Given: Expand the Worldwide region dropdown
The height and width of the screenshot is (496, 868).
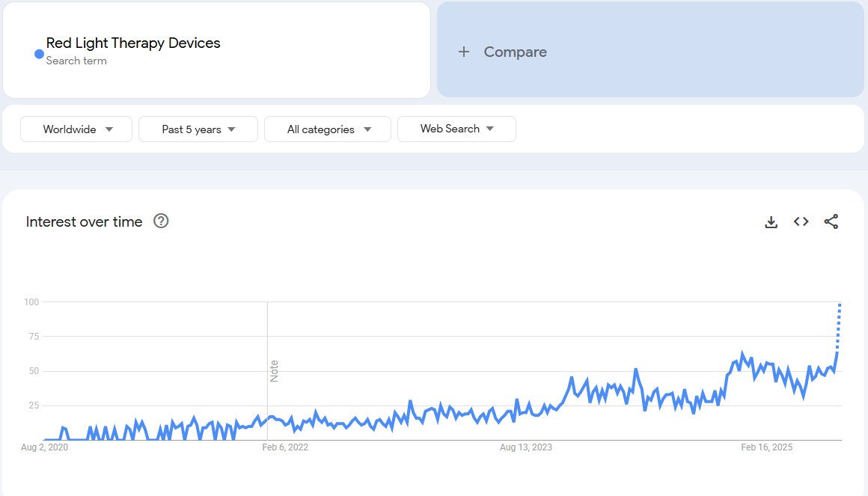Looking at the screenshot, I should pyautogui.click(x=76, y=129).
